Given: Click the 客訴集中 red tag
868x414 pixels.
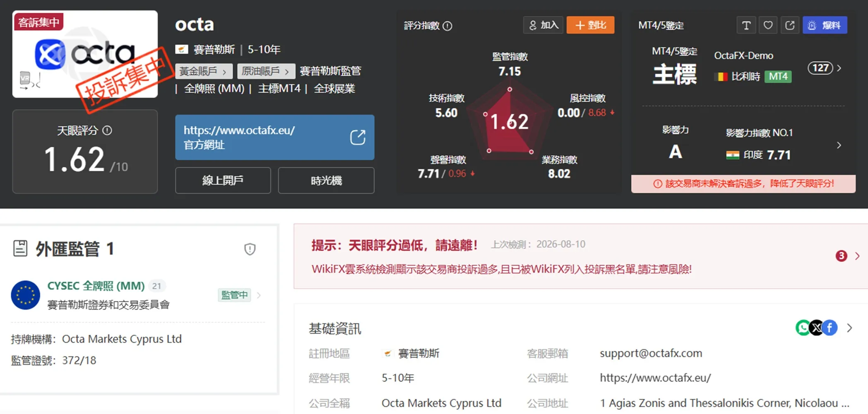Looking at the screenshot, I should [39, 22].
